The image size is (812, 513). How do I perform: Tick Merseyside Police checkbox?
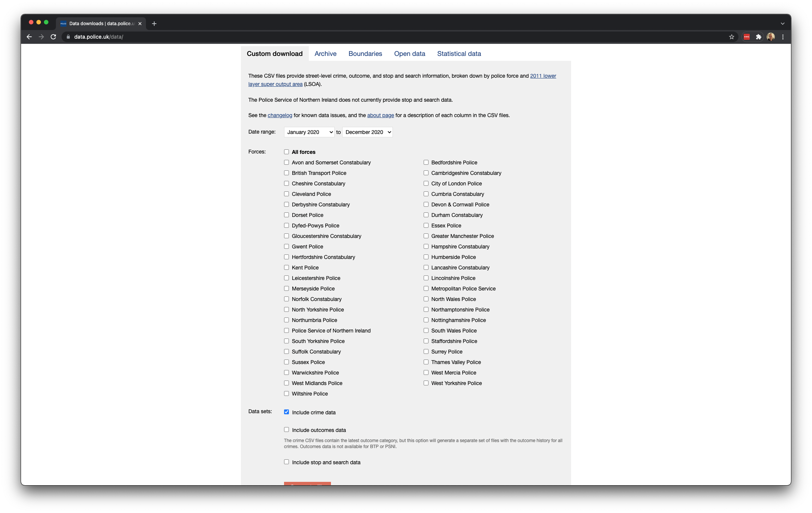point(286,289)
